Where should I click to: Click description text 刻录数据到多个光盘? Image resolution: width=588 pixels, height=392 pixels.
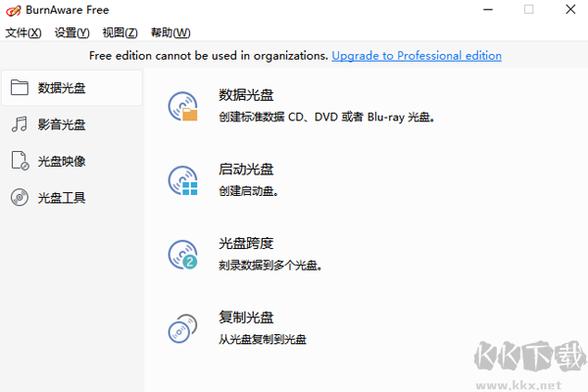click(270, 266)
